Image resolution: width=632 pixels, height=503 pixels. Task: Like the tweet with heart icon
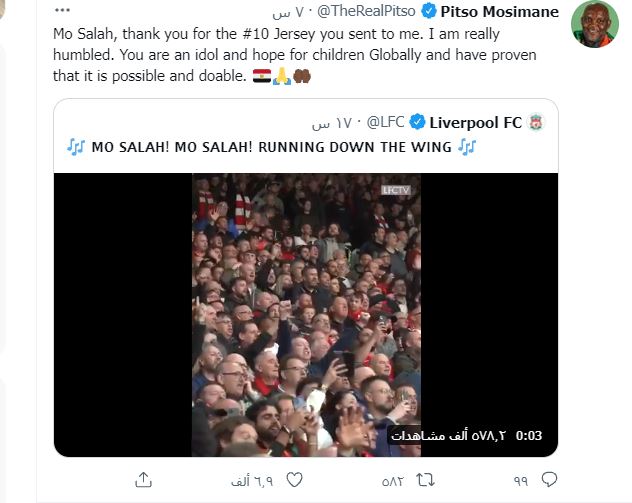tap(294, 480)
